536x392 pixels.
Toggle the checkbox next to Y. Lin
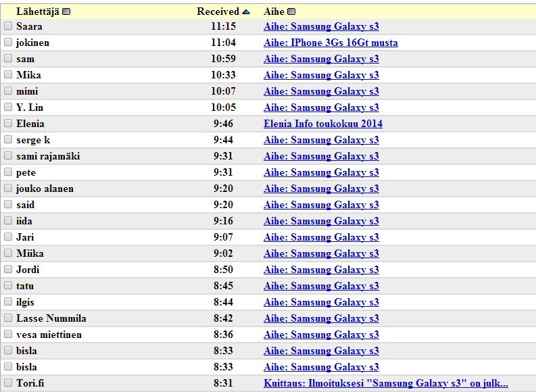tap(8, 107)
